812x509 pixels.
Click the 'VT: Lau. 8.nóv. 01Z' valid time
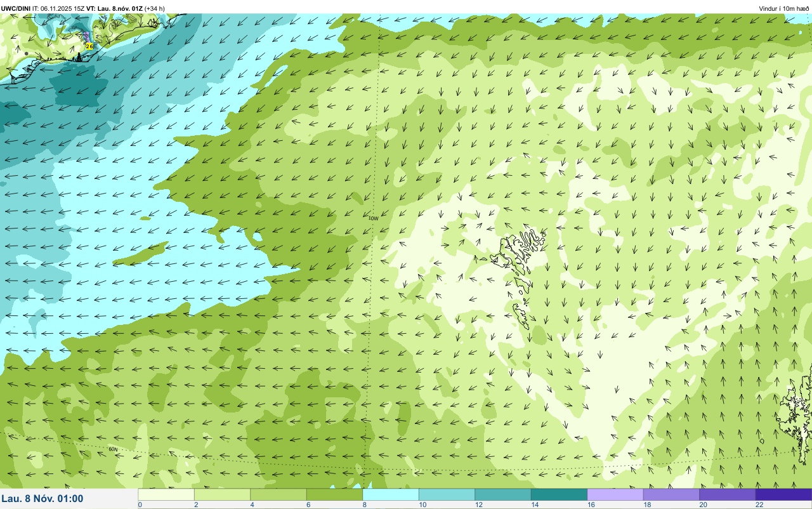point(115,8)
